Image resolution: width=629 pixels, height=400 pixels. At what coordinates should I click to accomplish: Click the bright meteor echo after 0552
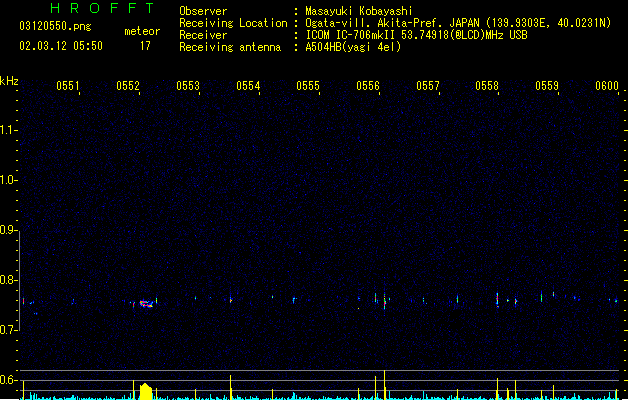click(x=146, y=304)
